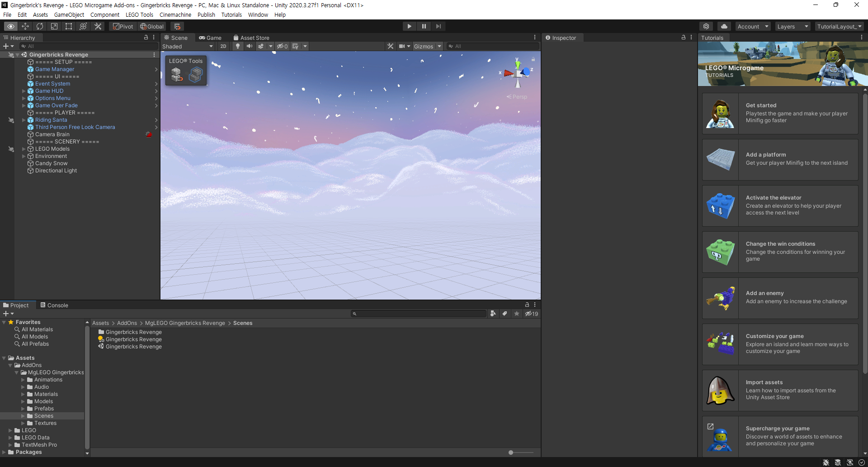This screenshot has height=467, width=868.
Task: Open the TutorialLayout layout dropdown
Action: 840,26
